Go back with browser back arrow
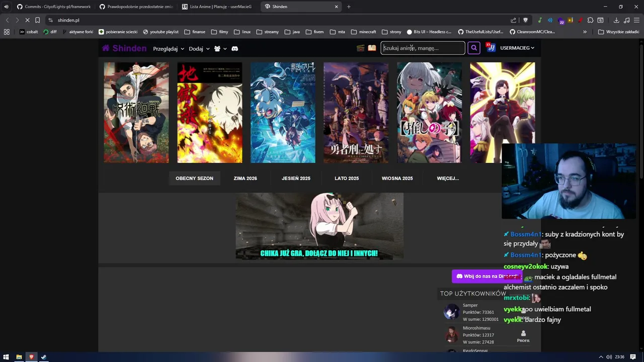Viewport: 644px width, 362px height. (x=7, y=20)
